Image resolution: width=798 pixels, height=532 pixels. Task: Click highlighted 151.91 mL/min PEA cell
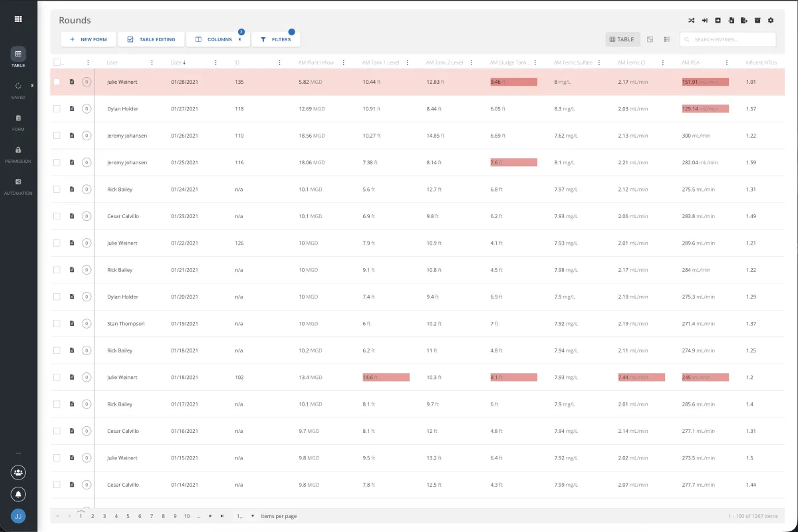[x=705, y=82]
